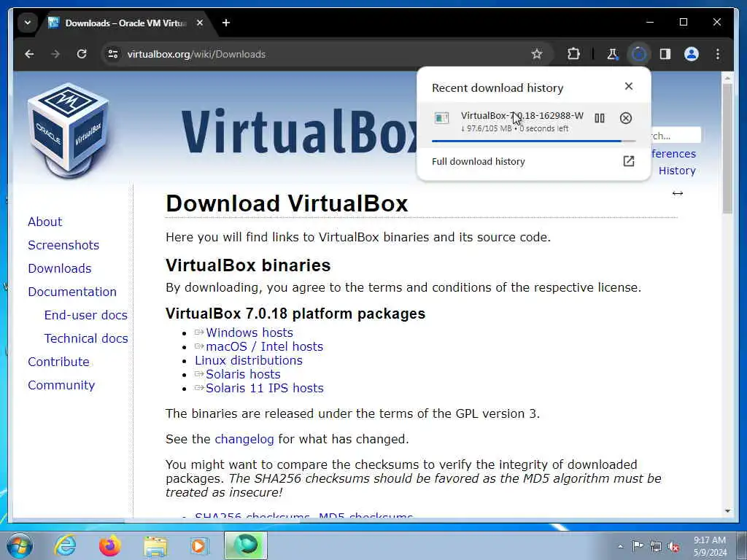This screenshot has width=747, height=560.
Task: Cancel the VirtualBox download
Action: [x=626, y=118]
